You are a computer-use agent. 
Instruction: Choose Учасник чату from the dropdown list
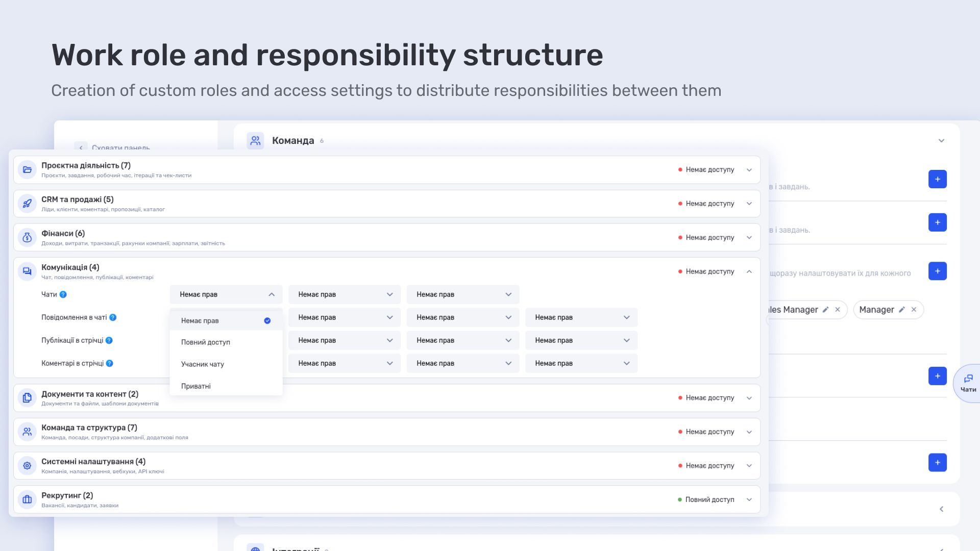226,364
